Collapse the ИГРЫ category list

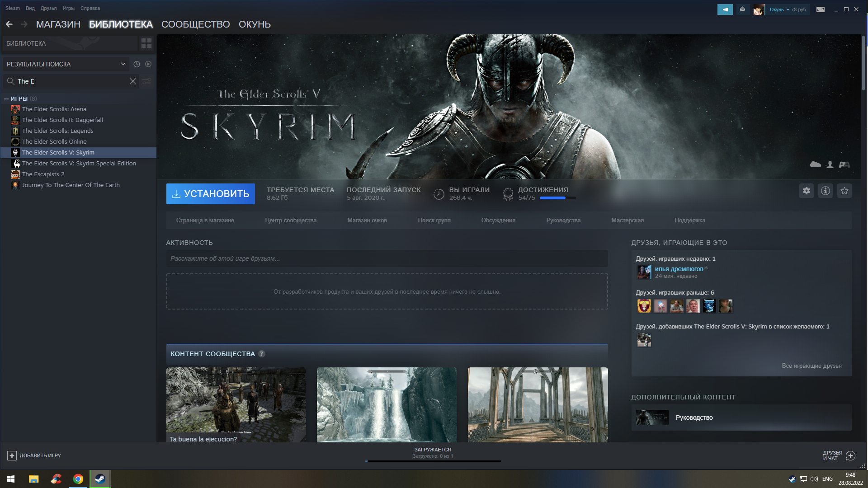tap(6, 99)
